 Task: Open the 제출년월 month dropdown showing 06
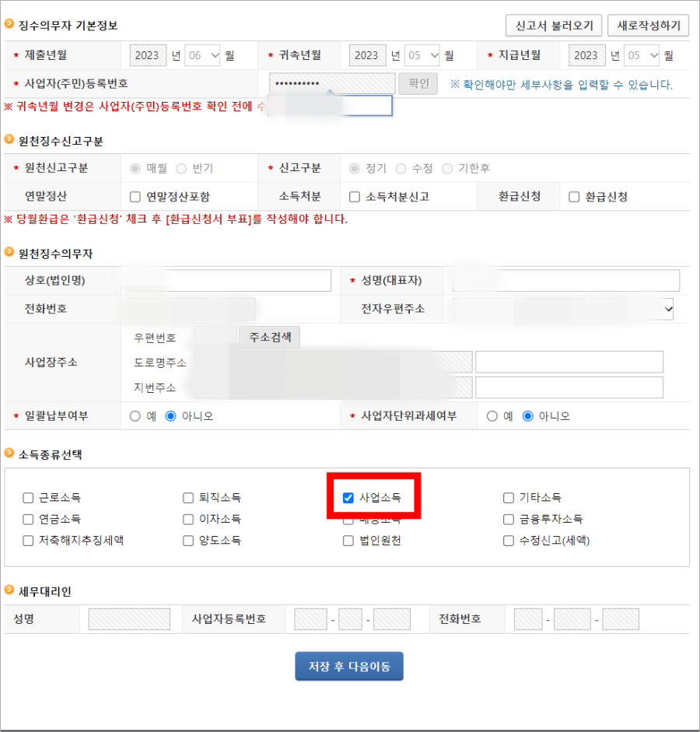pos(201,55)
